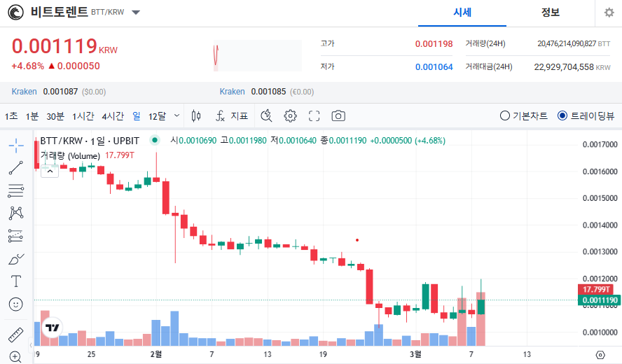Set interval to 4시간
The height and width of the screenshot is (364, 622).
113,115
